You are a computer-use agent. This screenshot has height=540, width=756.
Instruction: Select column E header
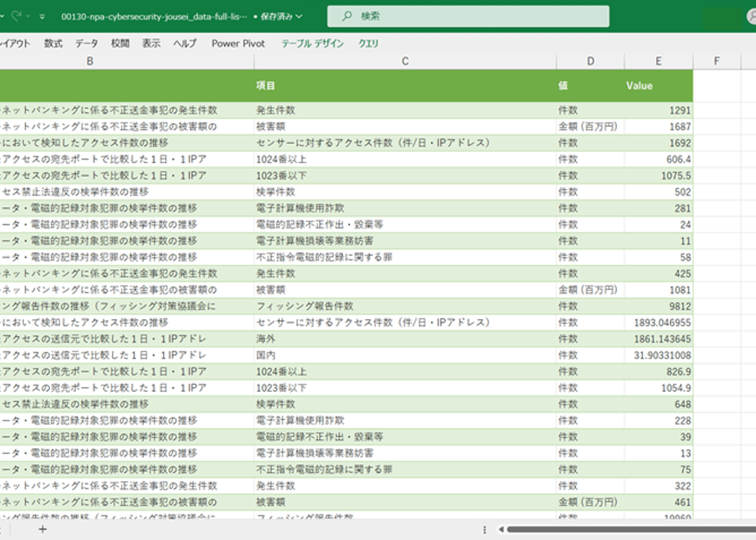coord(659,61)
